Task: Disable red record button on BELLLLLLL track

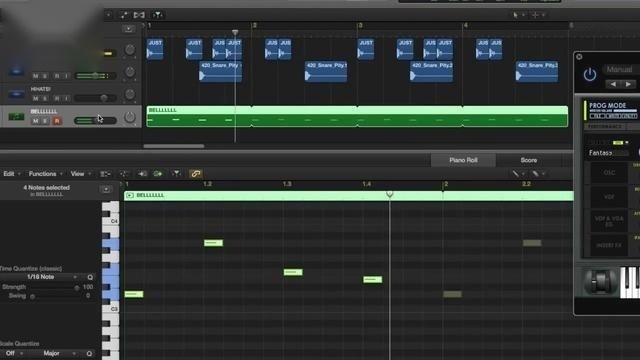Action: coord(57,121)
